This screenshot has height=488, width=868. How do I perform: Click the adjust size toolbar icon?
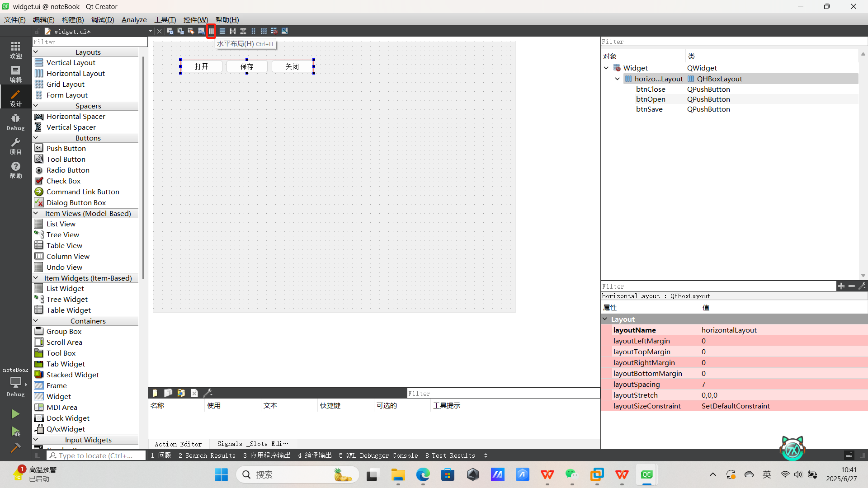point(284,31)
